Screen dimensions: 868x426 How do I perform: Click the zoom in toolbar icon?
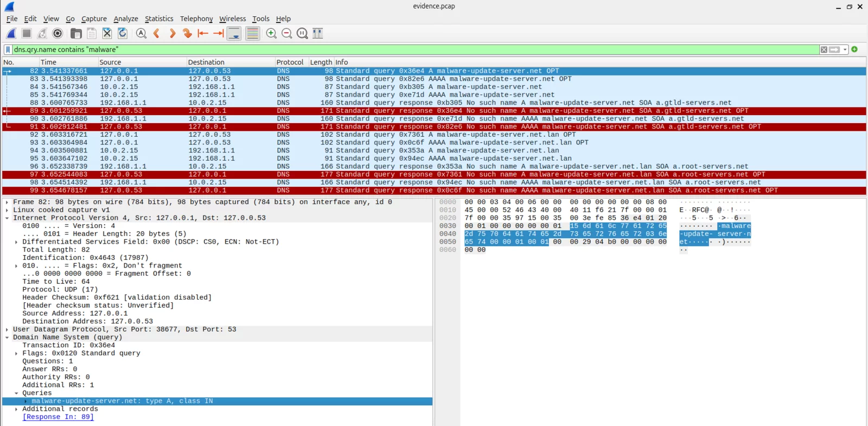tap(271, 34)
